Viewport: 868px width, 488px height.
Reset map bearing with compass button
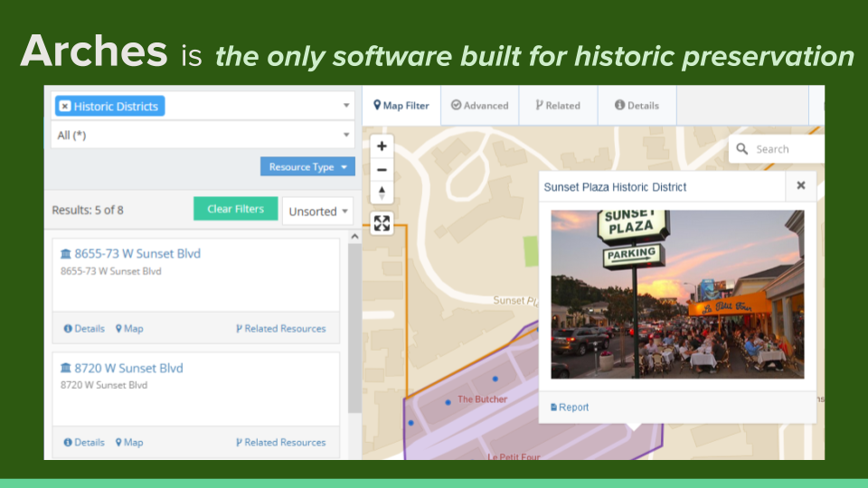coord(382,193)
